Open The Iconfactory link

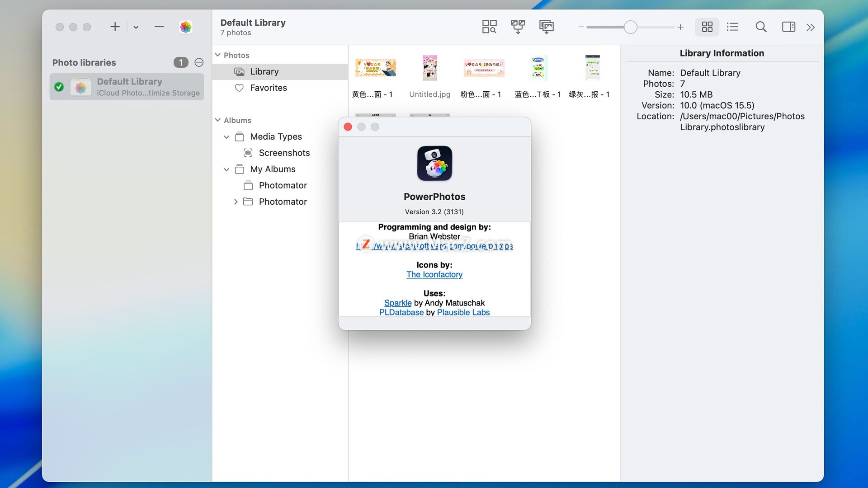coord(434,275)
